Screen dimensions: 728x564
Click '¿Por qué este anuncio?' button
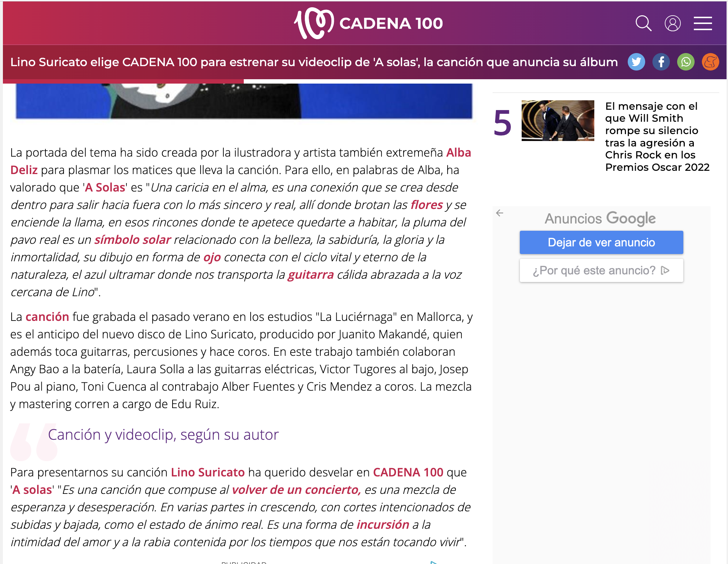point(601,270)
